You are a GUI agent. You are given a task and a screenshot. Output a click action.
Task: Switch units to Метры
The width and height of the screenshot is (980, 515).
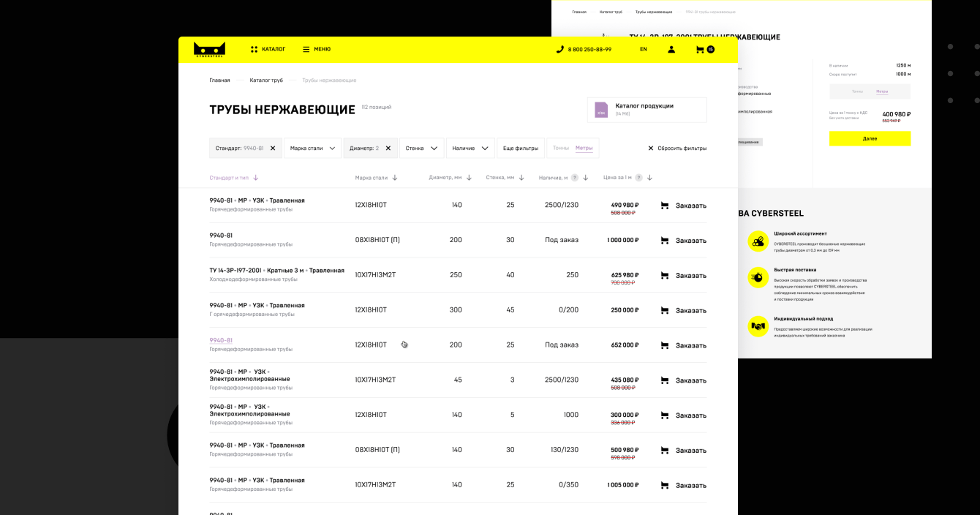pyautogui.click(x=584, y=148)
